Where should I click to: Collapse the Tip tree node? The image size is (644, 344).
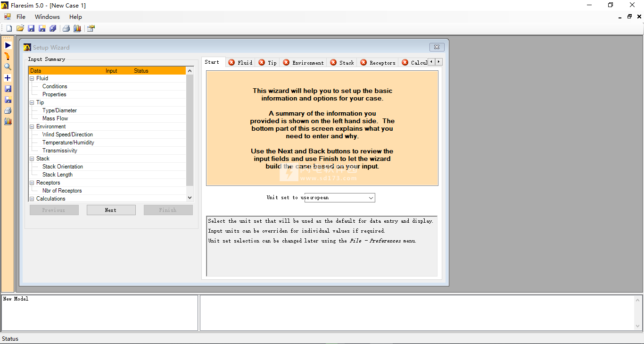[32, 102]
